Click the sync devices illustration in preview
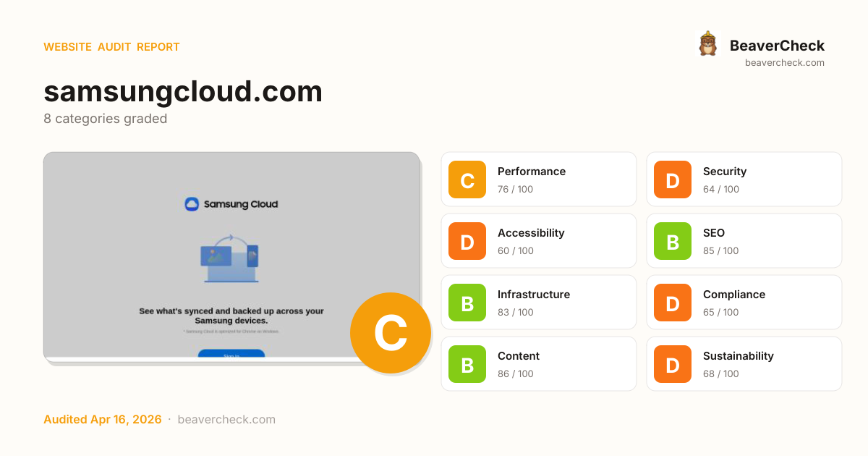Image resolution: width=868 pixels, height=456 pixels. click(230, 258)
